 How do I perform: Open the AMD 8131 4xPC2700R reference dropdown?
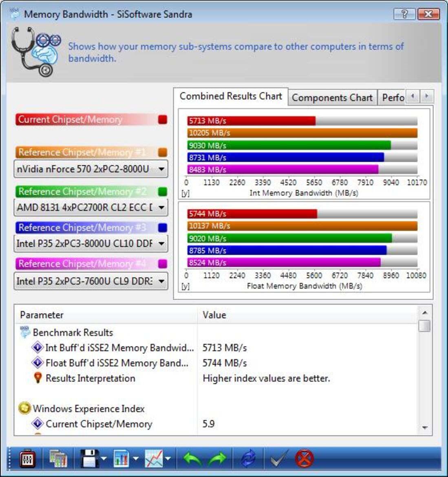click(161, 208)
